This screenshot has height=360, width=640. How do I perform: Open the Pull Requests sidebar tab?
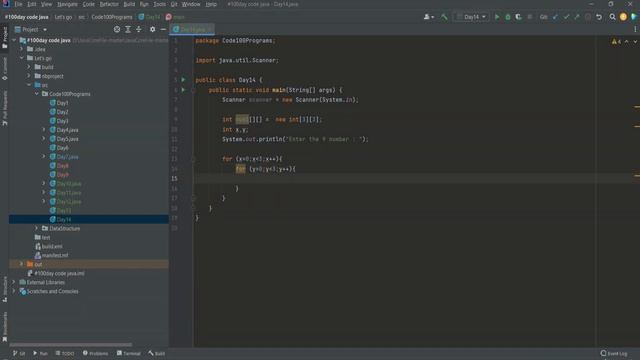4,108
